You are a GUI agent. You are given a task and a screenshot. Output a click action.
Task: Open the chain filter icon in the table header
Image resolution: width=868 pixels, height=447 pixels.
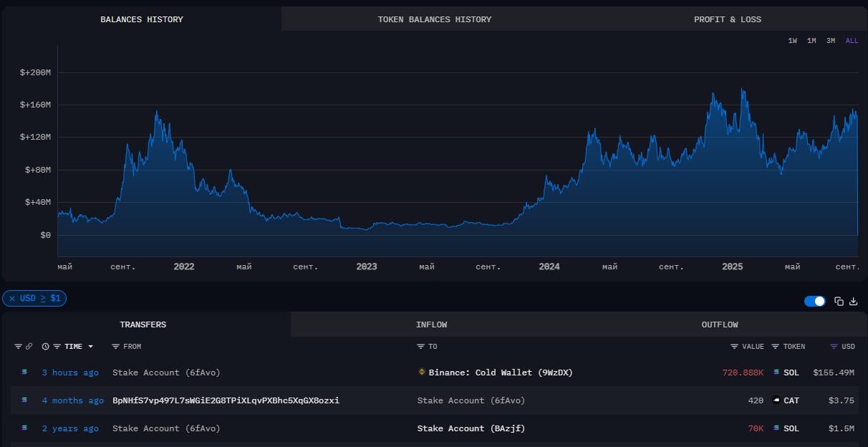point(18,347)
